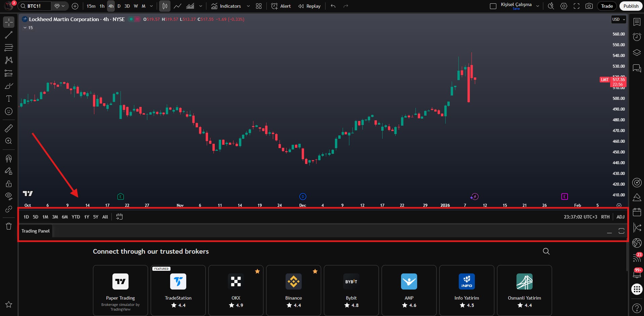Toggle RTH regular trading hours
This screenshot has height=316, width=644.
pos(605,217)
